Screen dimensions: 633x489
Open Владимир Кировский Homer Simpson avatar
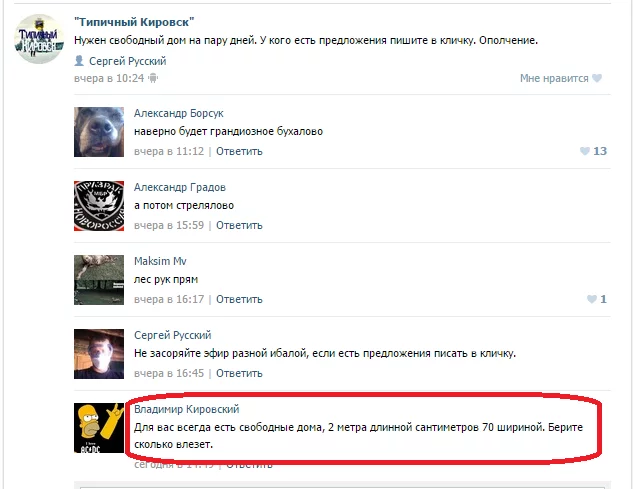coord(99,428)
